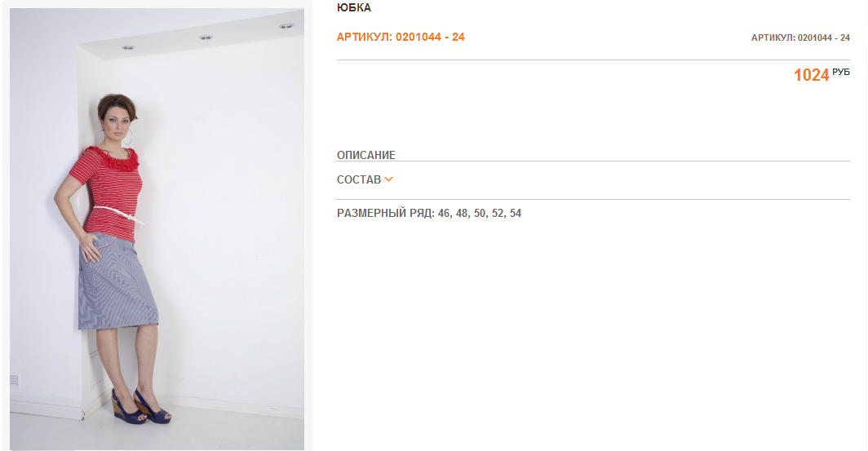Expand the orange chevron beside СОСТАВ
Screen dimensions: 868x451
388,179
